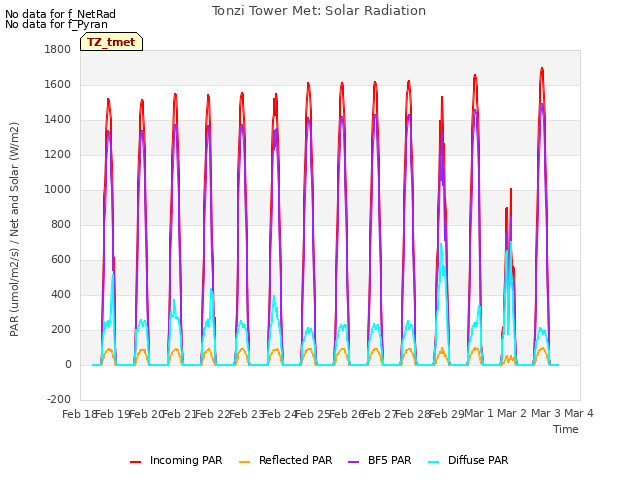Click the Mar 3 Incoming PAR peak
Image resolution: width=640 pixels, height=480 pixels.
pos(542,69)
